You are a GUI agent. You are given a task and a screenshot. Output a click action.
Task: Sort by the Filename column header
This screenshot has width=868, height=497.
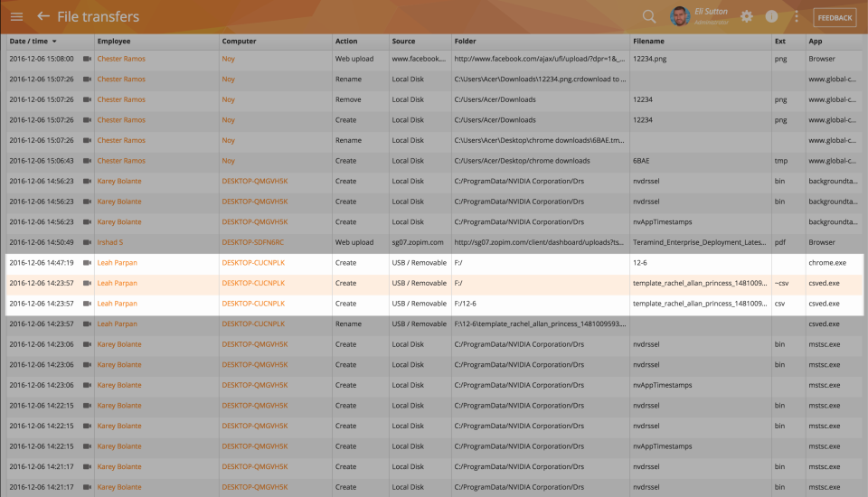[x=649, y=42]
